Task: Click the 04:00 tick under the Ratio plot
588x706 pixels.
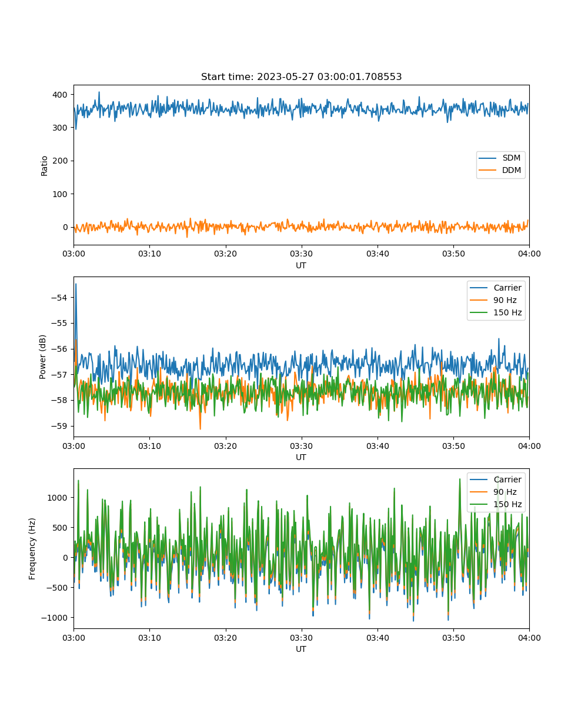Action: 529,254
